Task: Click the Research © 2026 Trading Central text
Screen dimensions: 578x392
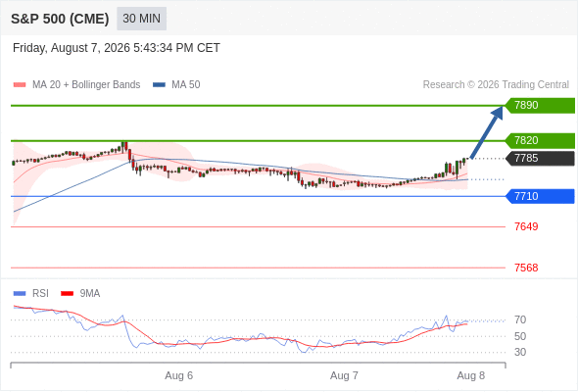Action: pos(496,85)
